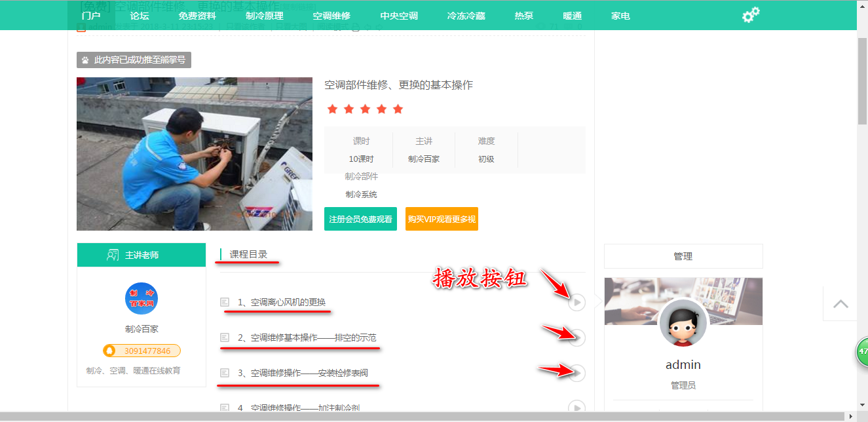
Task: Open the 免费资料 menu item
Action: (x=197, y=16)
